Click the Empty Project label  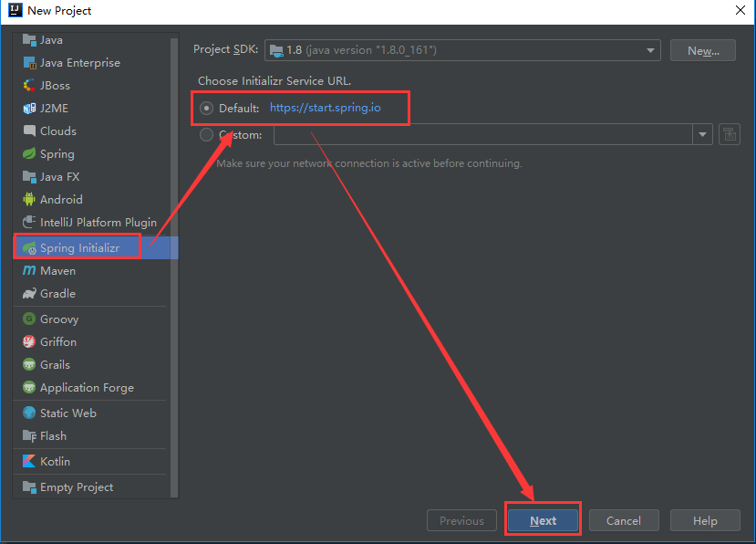coord(77,487)
